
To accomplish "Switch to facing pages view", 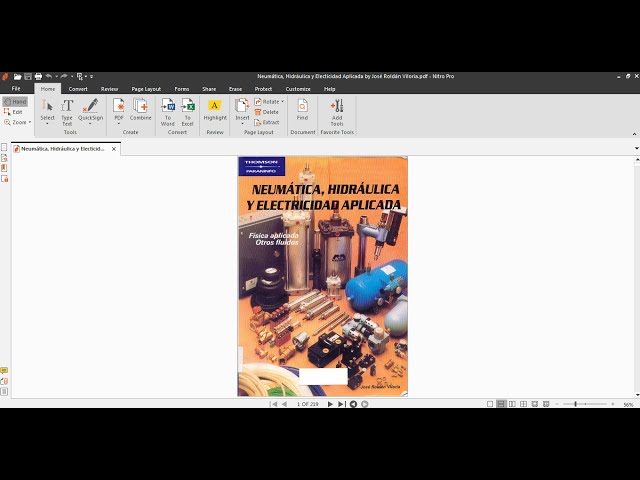I will (x=512, y=404).
